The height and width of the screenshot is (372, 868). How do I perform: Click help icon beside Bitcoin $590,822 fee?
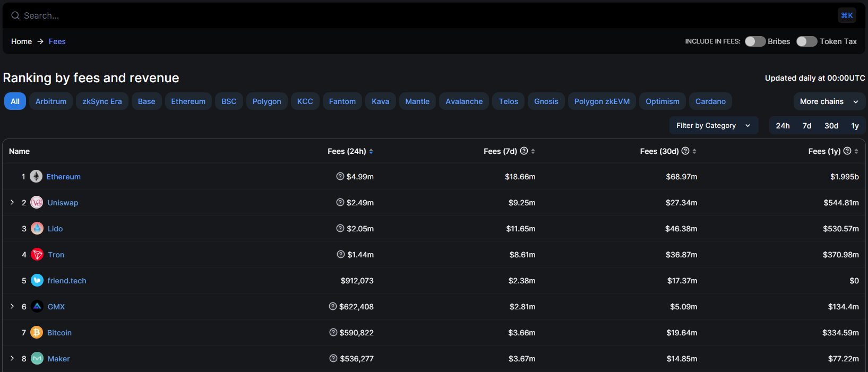click(333, 332)
